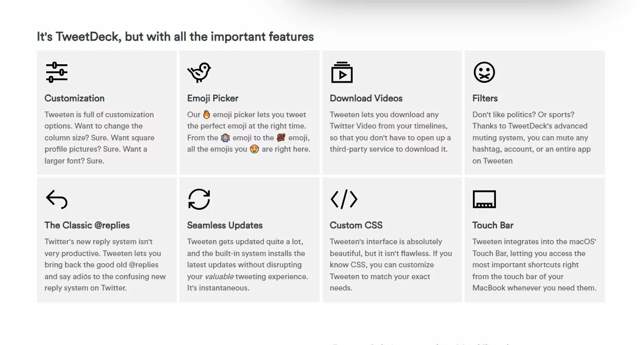Click the Seamless Updates heading

(225, 225)
